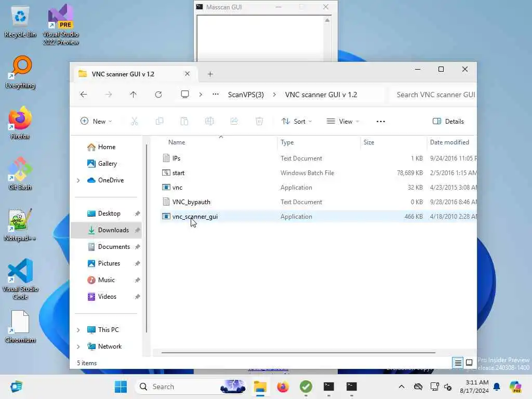This screenshot has width=532, height=399.
Task: Switch to details list view layout button
Action: (x=458, y=363)
